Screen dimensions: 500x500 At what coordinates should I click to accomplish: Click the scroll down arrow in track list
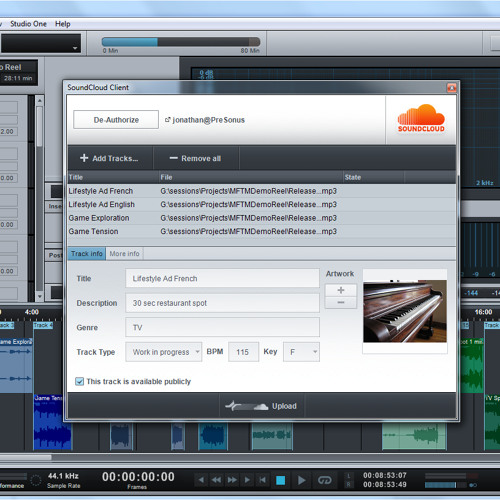(x=40, y=296)
